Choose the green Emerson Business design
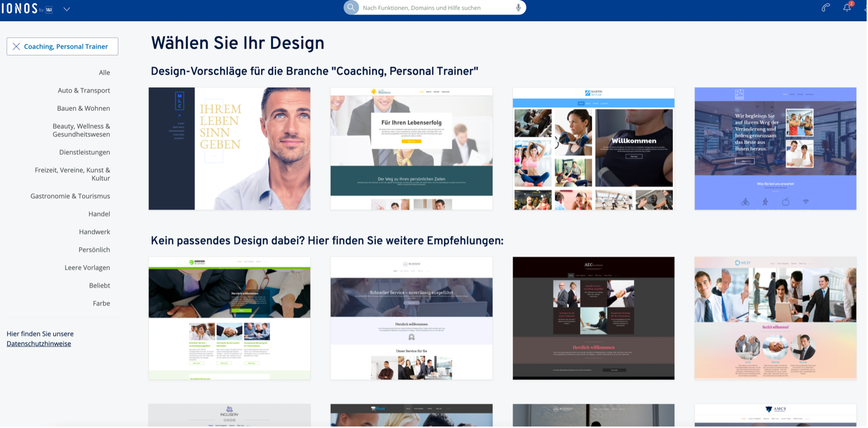 [x=229, y=318]
